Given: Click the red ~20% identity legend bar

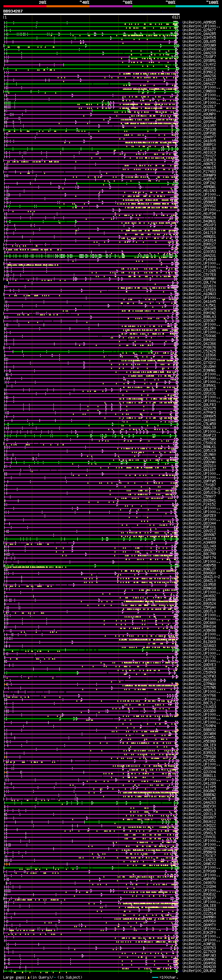Looking at the screenshot, I should tap(25, 6).
